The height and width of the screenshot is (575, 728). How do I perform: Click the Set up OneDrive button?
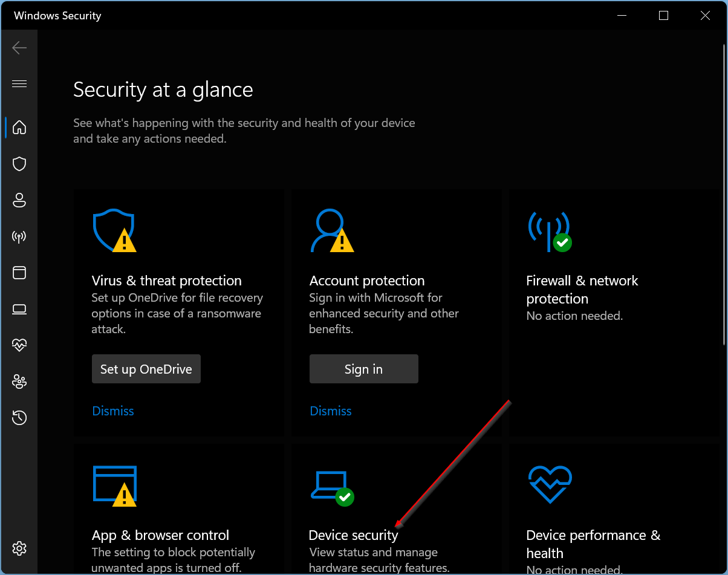[146, 369]
